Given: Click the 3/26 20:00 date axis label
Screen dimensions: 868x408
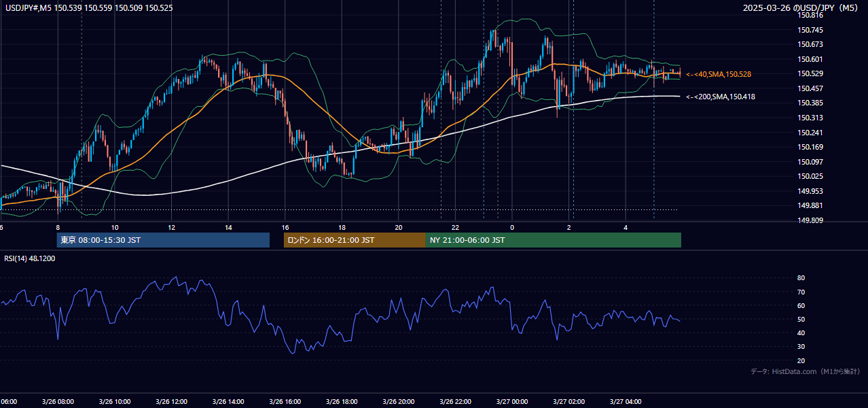Looking at the screenshot, I should (398, 402).
